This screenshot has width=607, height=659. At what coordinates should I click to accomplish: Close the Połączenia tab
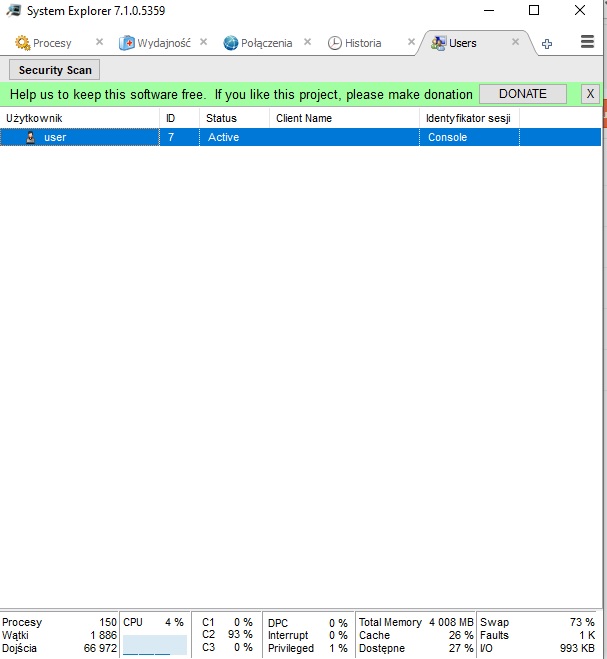pos(308,42)
